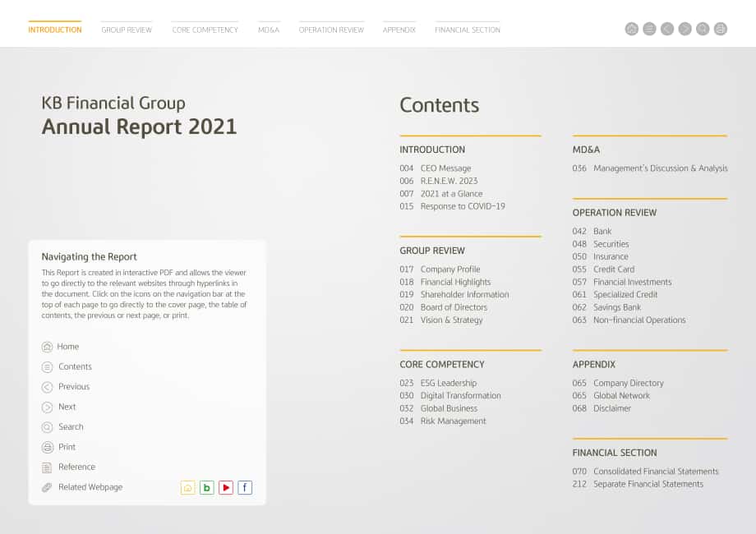Open '042 Bank' contents entry
The height and width of the screenshot is (534, 756).
[592, 232]
